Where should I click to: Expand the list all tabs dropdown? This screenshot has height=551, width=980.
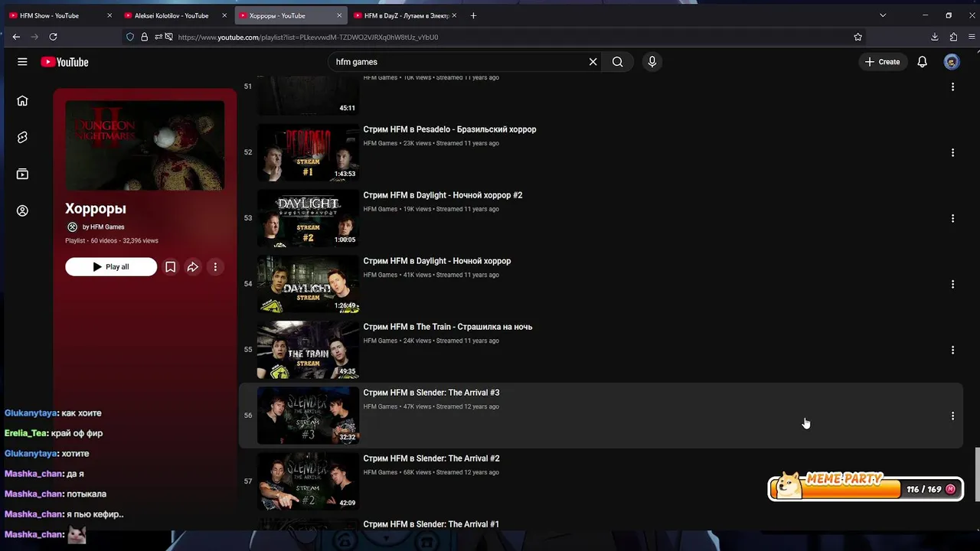[x=882, y=15]
